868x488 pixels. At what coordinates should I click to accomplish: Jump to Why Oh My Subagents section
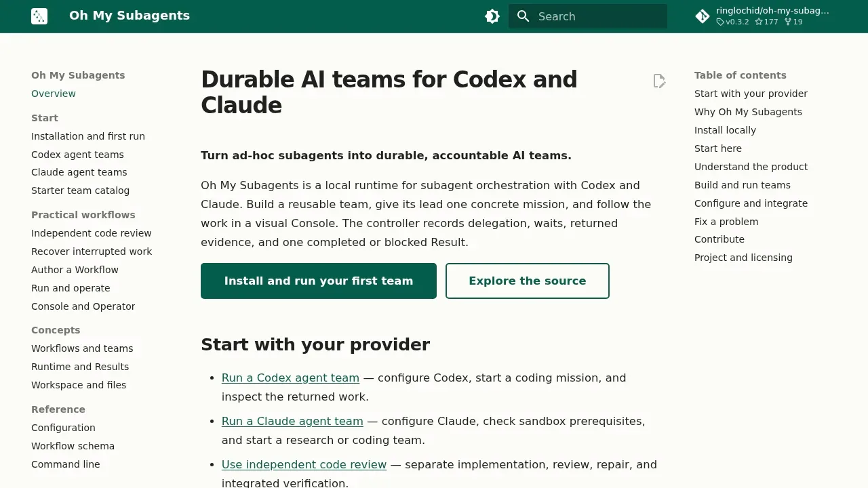click(x=748, y=112)
